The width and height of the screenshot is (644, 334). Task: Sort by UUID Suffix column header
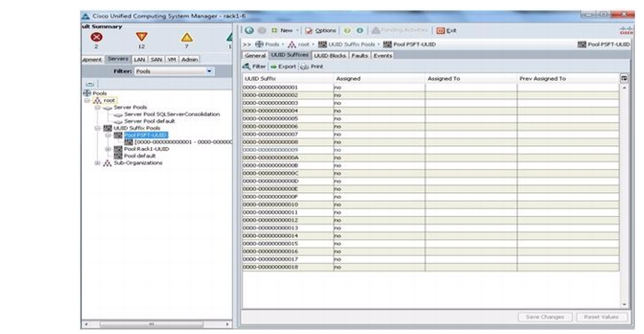click(287, 78)
